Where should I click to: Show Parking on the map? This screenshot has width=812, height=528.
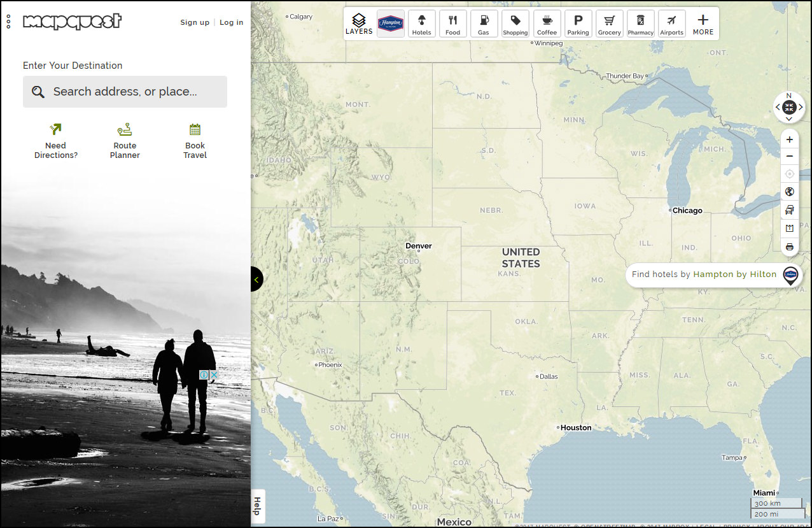point(578,24)
